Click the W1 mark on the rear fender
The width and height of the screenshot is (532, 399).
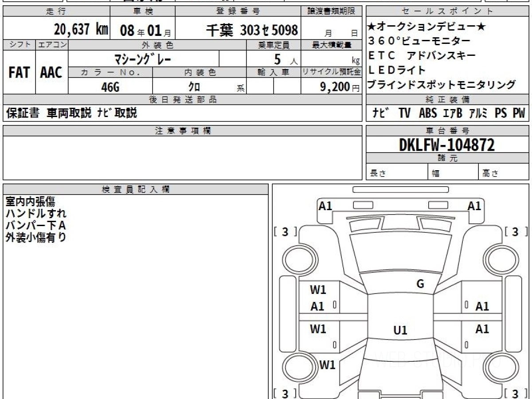[x=328, y=365]
